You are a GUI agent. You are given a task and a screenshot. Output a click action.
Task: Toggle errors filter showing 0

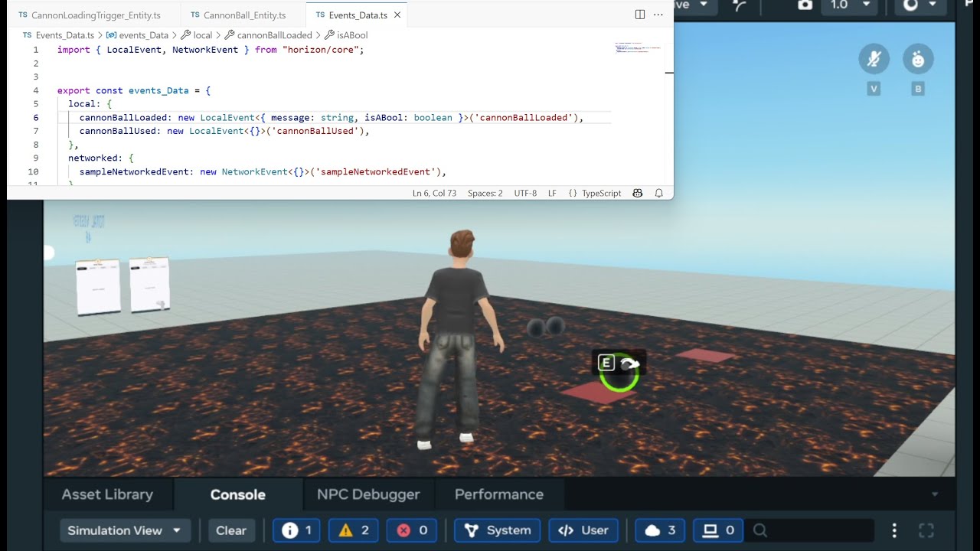[412, 530]
